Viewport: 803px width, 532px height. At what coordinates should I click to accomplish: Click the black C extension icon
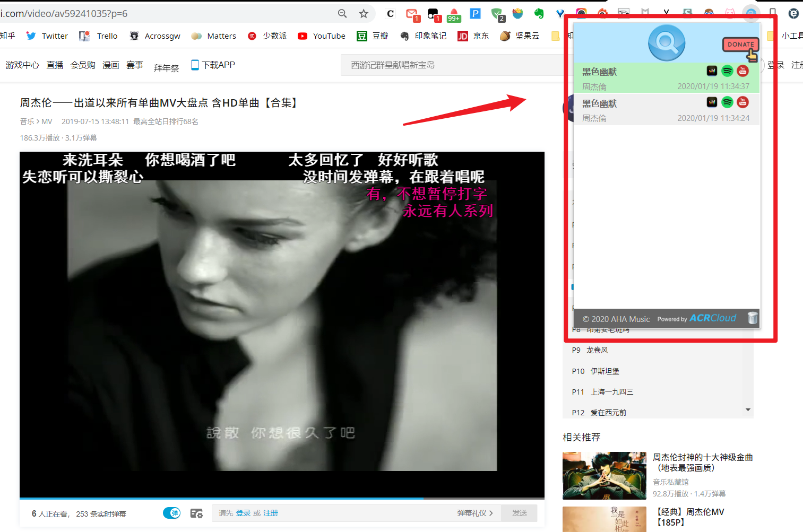pos(391,13)
